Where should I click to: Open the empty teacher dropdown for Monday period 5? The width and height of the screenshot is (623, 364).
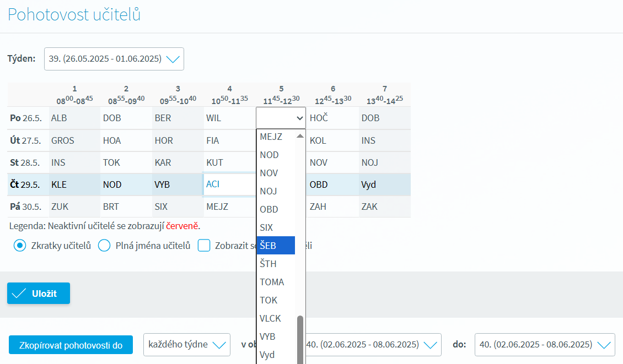281,118
